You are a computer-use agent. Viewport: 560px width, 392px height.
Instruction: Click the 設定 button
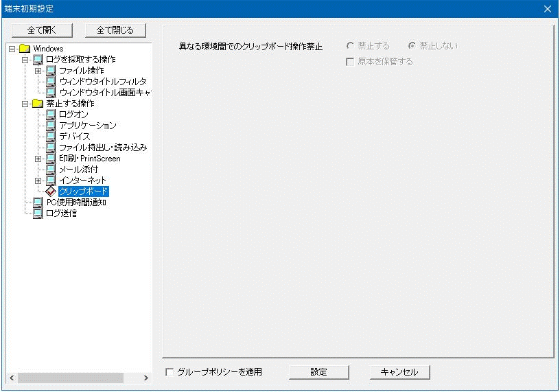click(318, 372)
